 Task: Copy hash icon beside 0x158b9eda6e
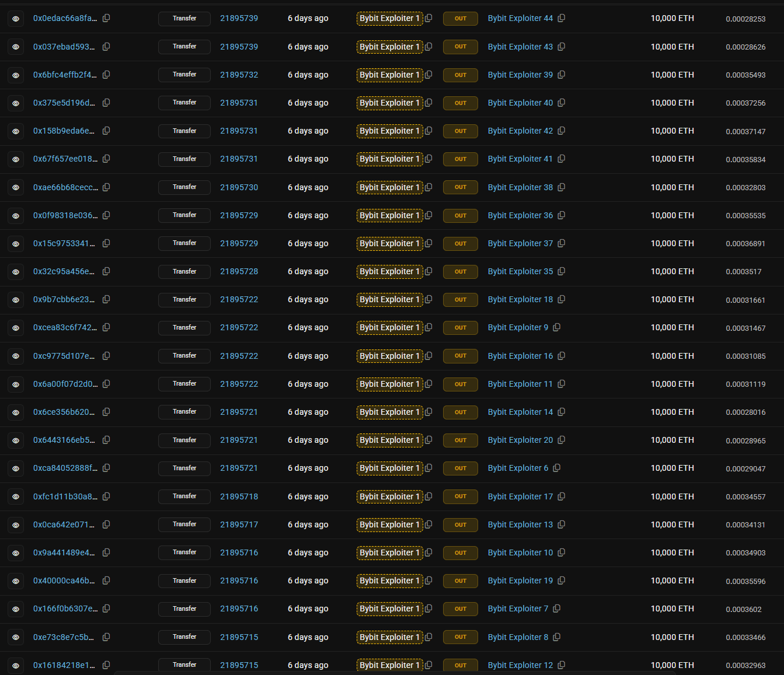coord(106,131)
